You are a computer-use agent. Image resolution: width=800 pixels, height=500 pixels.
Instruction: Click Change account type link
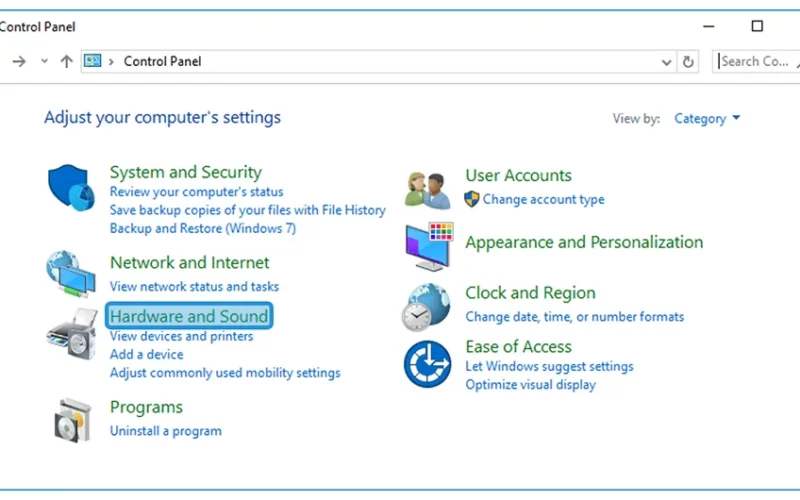(x=543, y=199)
